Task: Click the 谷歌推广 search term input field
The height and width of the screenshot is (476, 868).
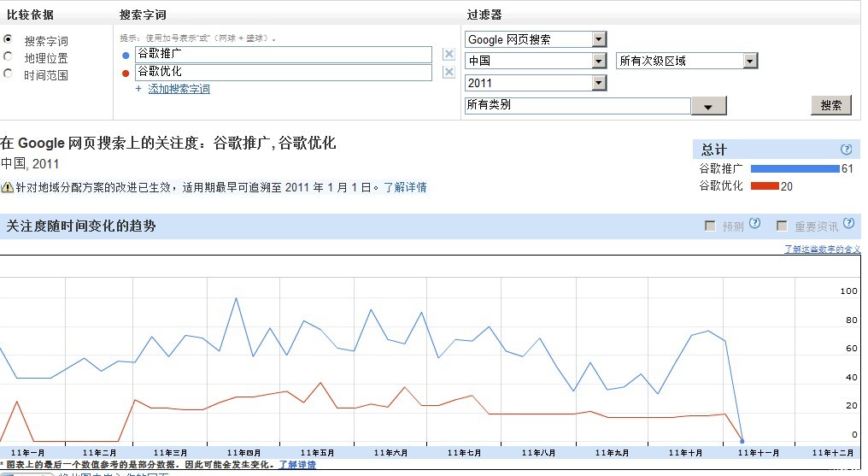Action: 284,54
